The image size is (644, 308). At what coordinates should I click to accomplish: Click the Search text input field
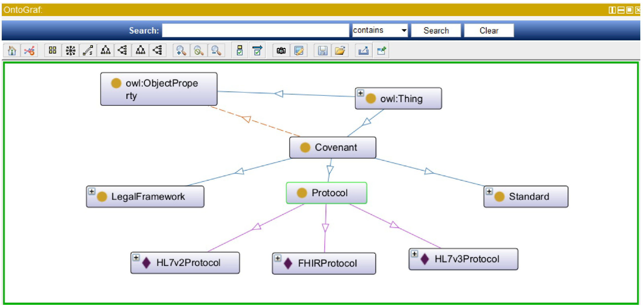pyautogui.click(x=255, y=31)
